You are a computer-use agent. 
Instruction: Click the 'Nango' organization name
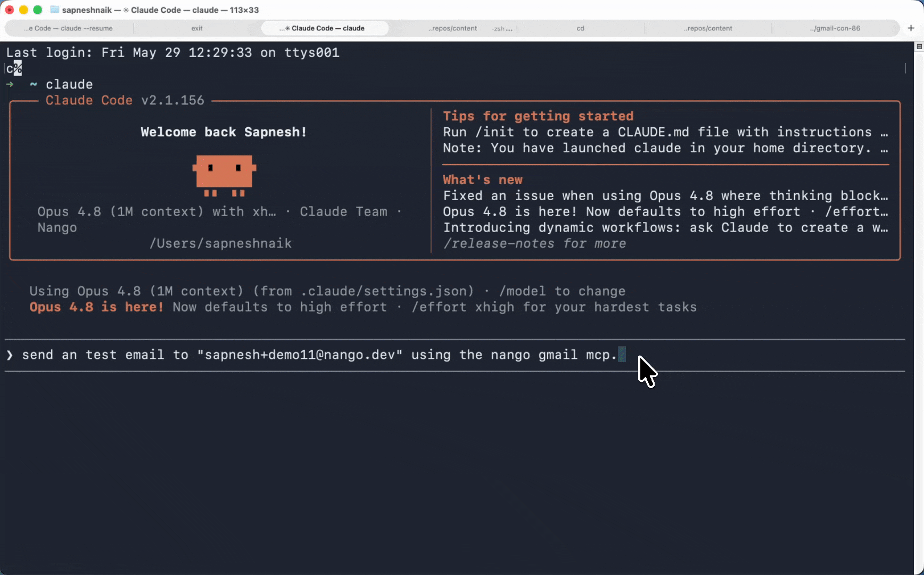tap(57, 227)
